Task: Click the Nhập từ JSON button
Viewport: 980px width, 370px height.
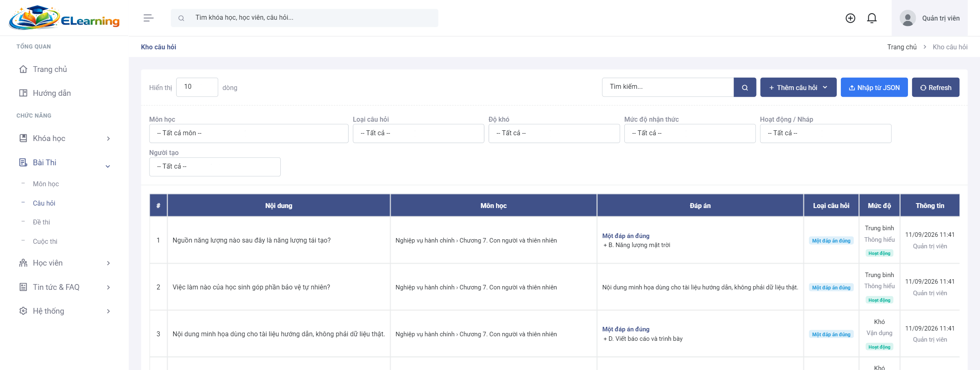Action: click(x=874, y=87)
